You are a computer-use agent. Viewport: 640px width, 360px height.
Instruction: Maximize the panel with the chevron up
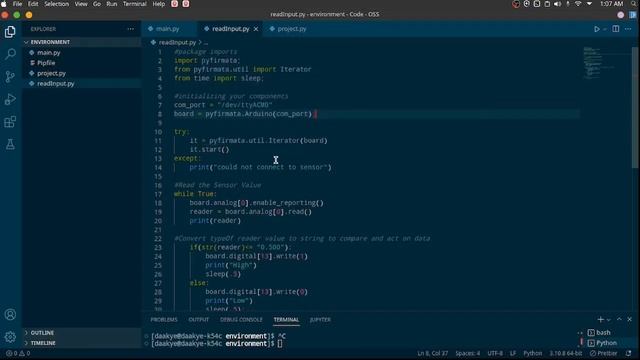619,320
